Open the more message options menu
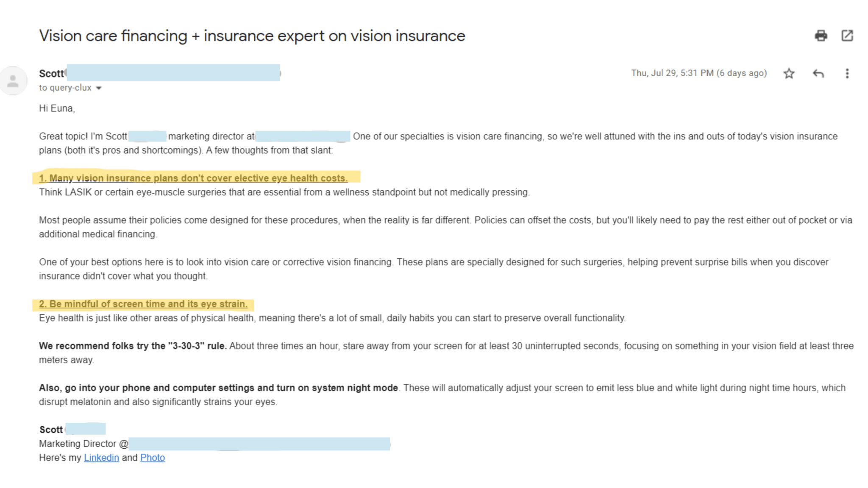 click(x=846, y=73)
